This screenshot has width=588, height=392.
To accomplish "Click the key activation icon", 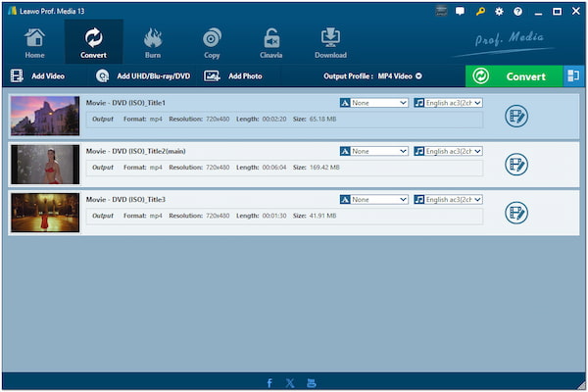I will coord(480,12).
